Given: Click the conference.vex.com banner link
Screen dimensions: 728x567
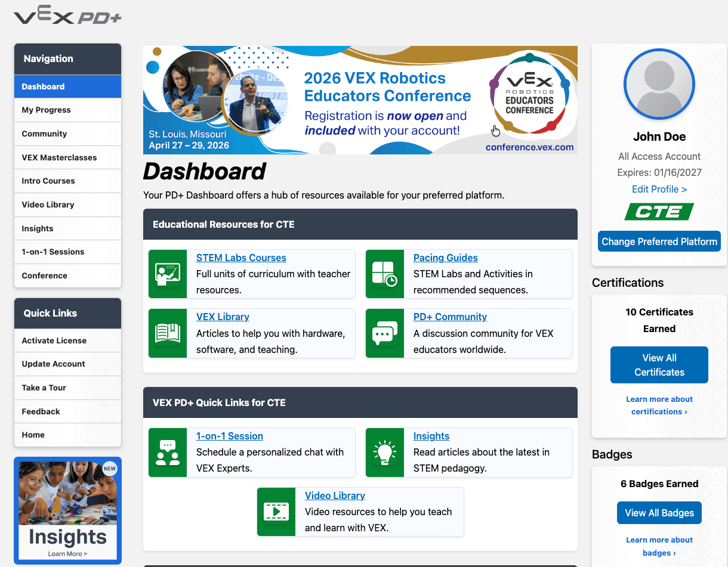Looking at the screenshot, I should [x=529, y=147].
